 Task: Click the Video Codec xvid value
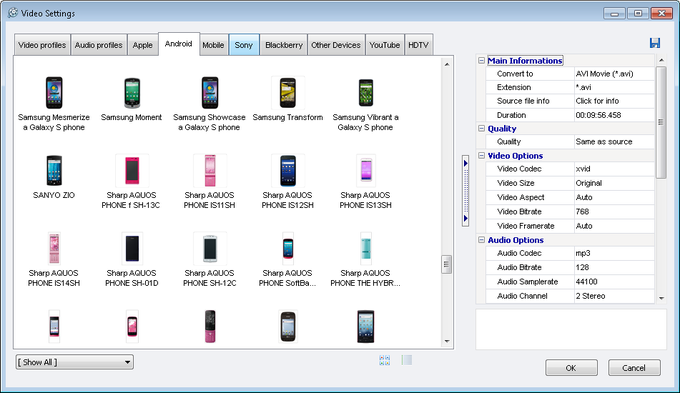click(x=614, y=169)
